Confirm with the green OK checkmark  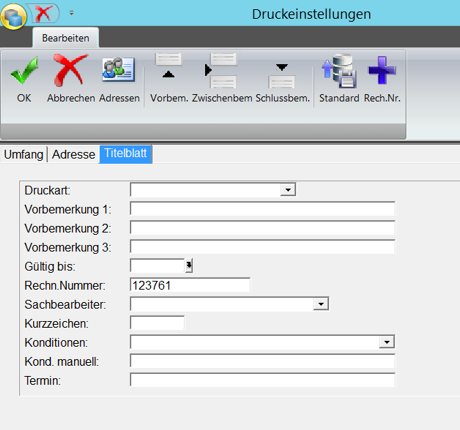(24, 70)
